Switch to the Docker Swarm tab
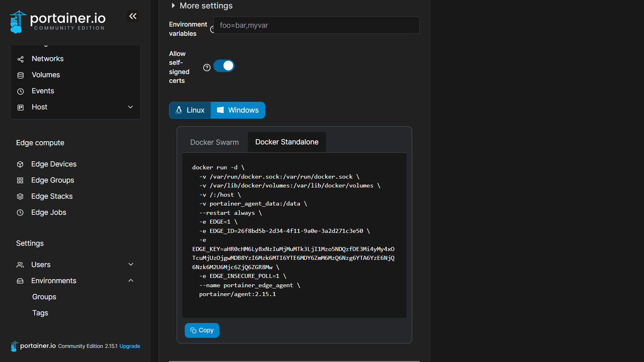Viewport: 644px width, 362px height. pos(214,142)
